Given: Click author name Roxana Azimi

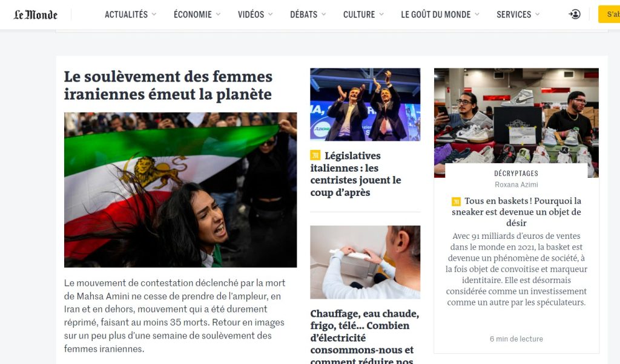Looking at the screenshot, I should coord(516,184).
